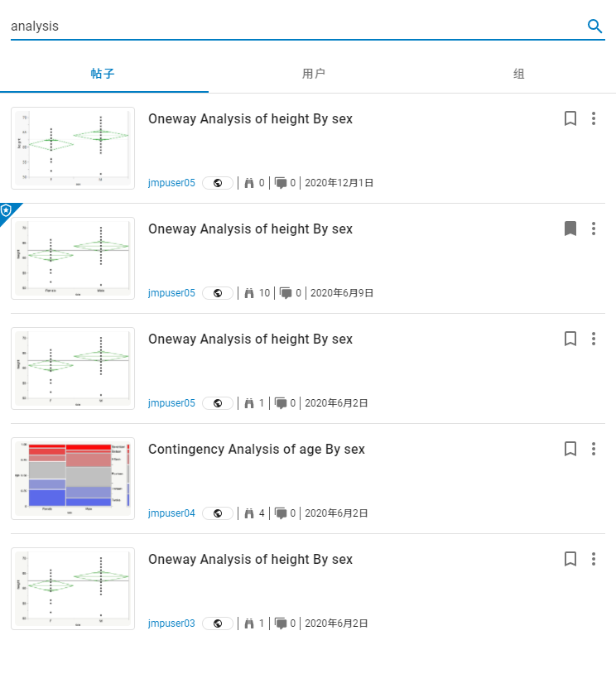
Task: Click the binoculars icon on jmpuser03's post
Action: point(248,623)
